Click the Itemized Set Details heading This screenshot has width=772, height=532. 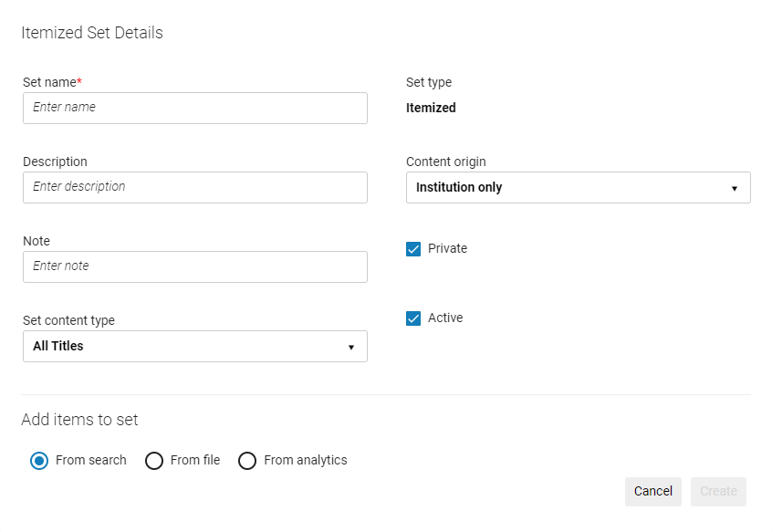point(92,33)
